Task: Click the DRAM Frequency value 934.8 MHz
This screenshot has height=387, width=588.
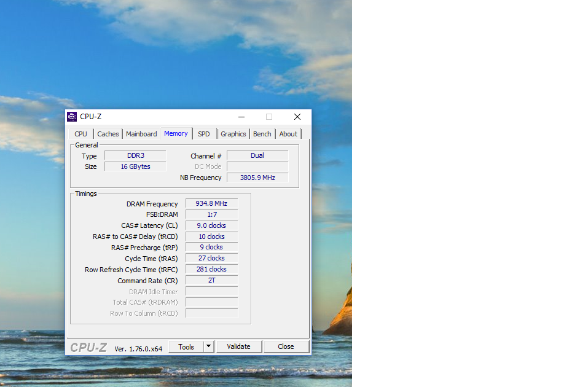Action: (x=212, y=203)
